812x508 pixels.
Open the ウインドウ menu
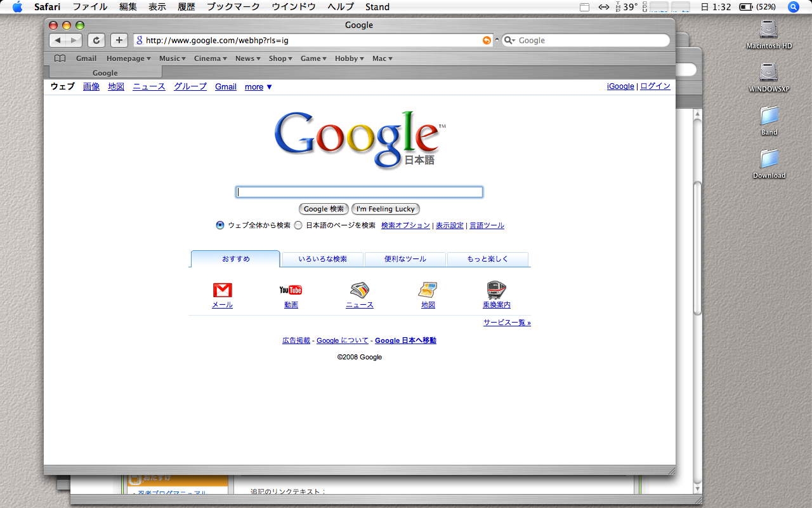click(x=294, y=7)
